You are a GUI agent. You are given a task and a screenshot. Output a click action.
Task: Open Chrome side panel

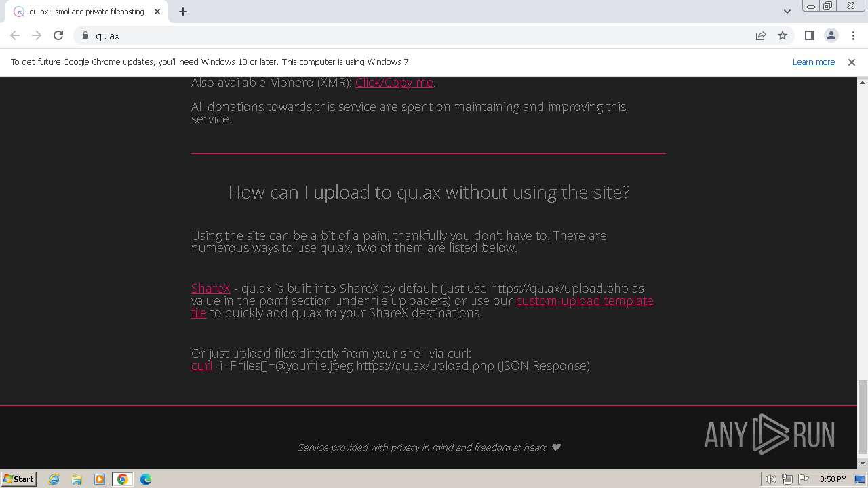(x=809, y=35)
